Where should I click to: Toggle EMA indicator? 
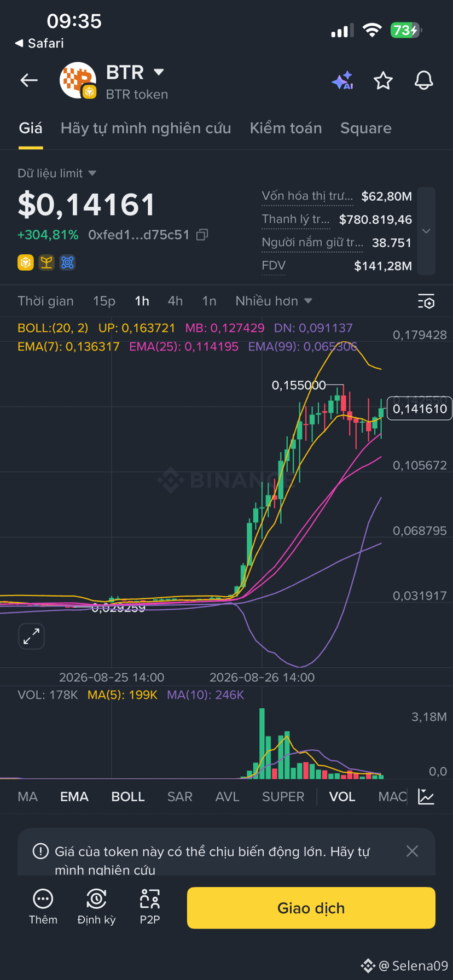(x=74, y=796)
